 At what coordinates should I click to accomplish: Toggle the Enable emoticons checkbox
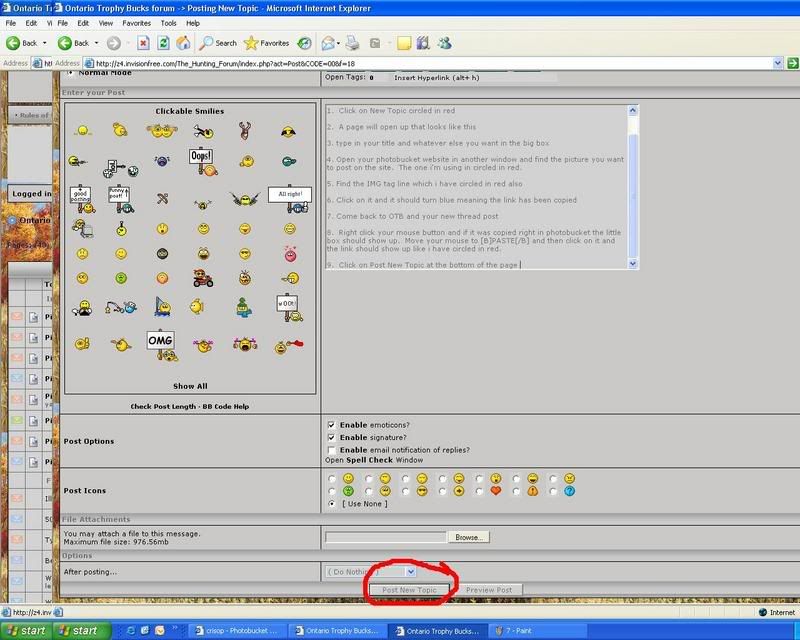pyautogui.click(x=332, y=425)
